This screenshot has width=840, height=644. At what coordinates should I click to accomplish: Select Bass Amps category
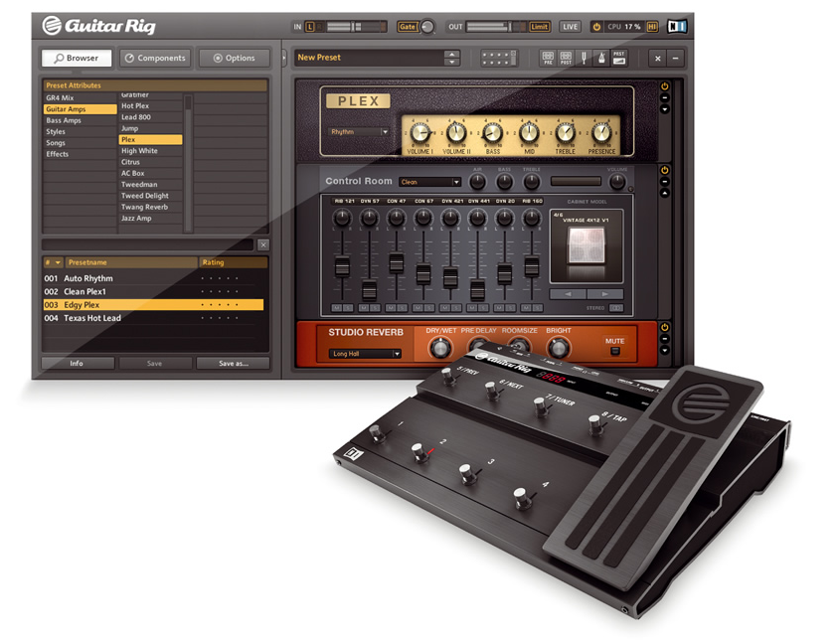click(80, 120)
